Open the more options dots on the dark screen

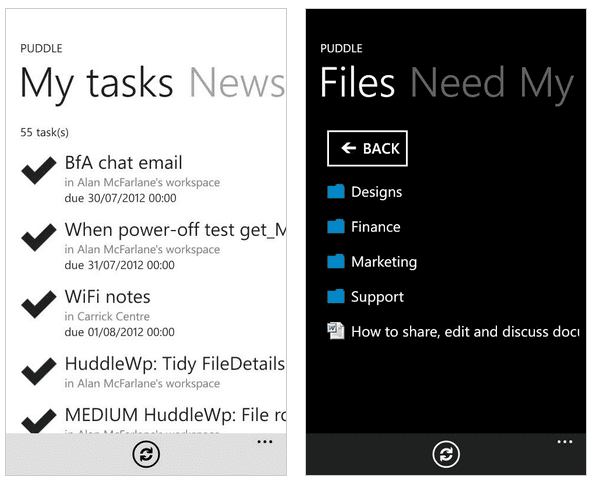click(x=564, y=442)
